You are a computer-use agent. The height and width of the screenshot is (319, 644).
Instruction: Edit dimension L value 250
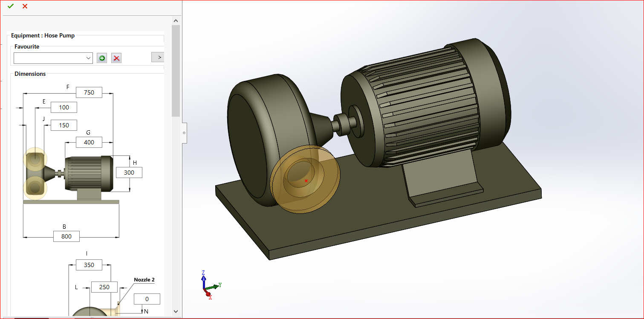(x=104, y=287)
